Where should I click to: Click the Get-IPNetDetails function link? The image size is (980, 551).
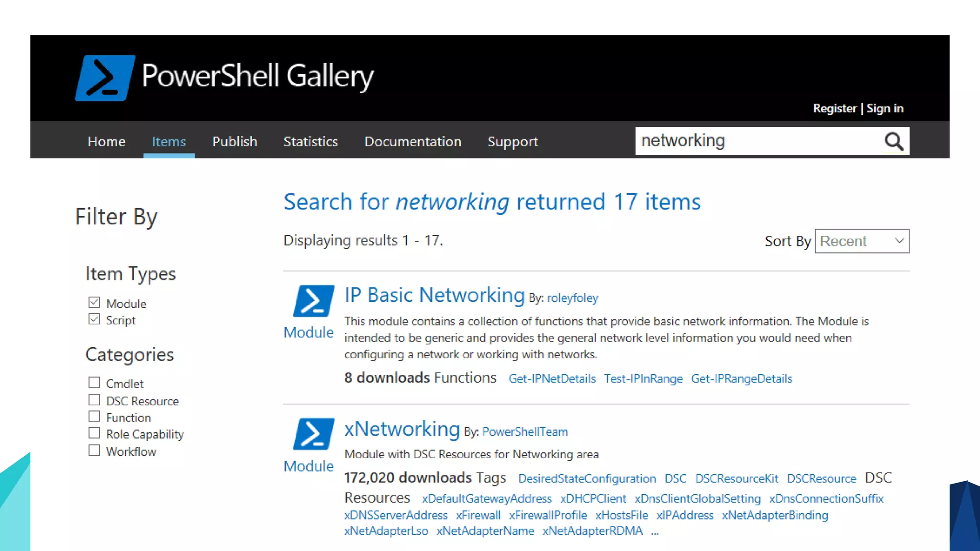pos(552,379)
